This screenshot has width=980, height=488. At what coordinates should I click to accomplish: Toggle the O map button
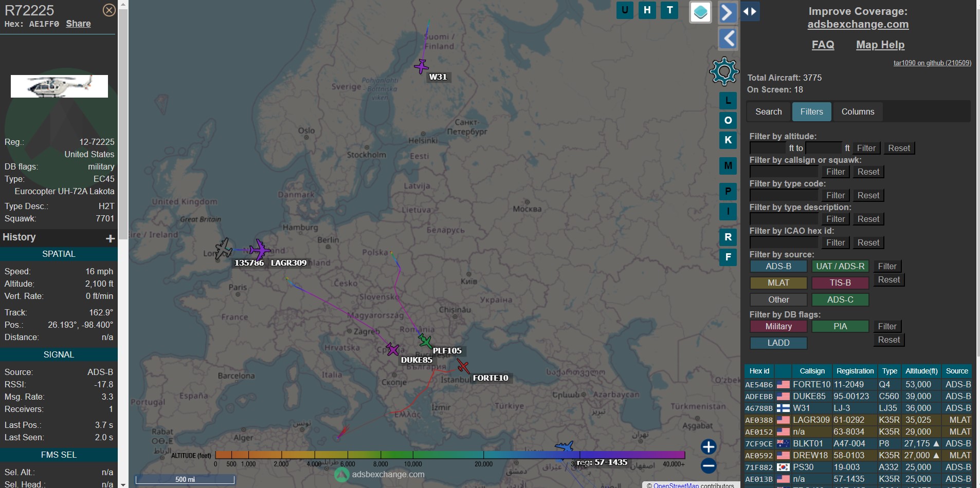(x=728, y=120)
